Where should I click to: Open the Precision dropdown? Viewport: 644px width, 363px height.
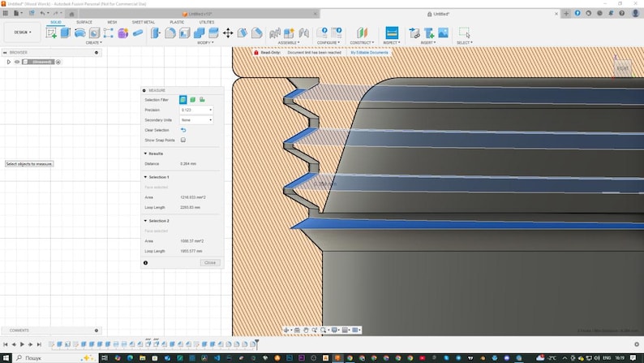[x=196, y=110]
